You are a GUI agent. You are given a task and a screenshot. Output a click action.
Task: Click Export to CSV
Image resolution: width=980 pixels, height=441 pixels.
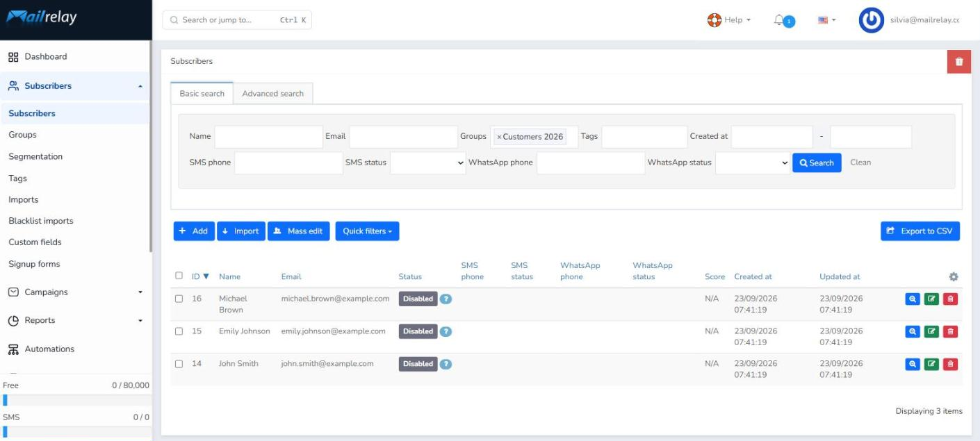920,231
